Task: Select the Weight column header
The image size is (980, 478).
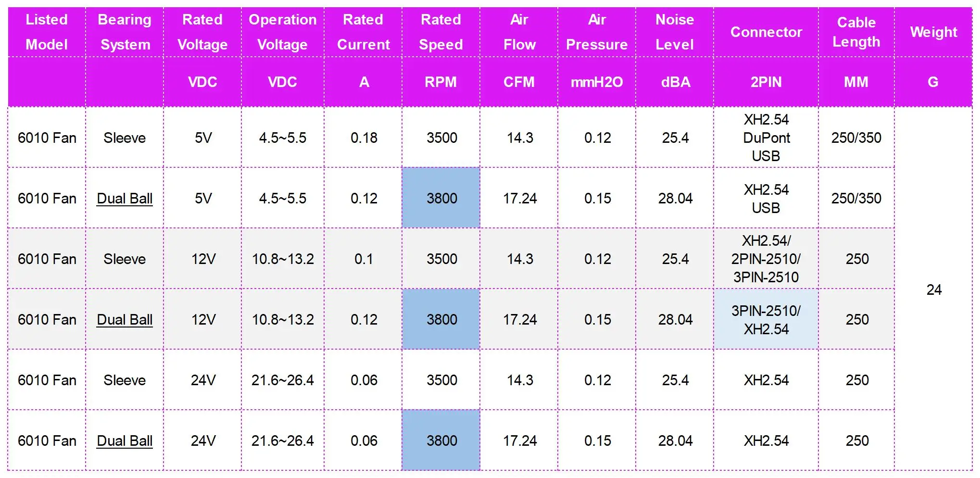Action: coord(933,32)
